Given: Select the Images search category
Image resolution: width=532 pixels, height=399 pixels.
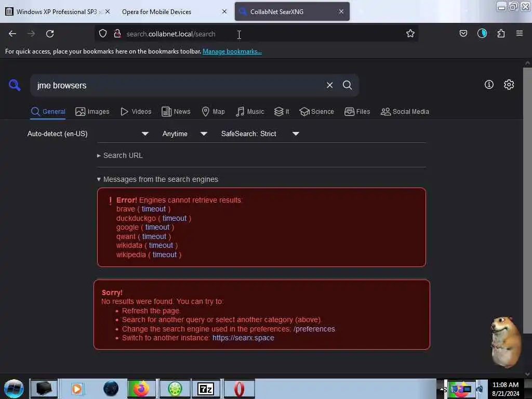Looking at the screenshot, I should (x=92, y=111).
